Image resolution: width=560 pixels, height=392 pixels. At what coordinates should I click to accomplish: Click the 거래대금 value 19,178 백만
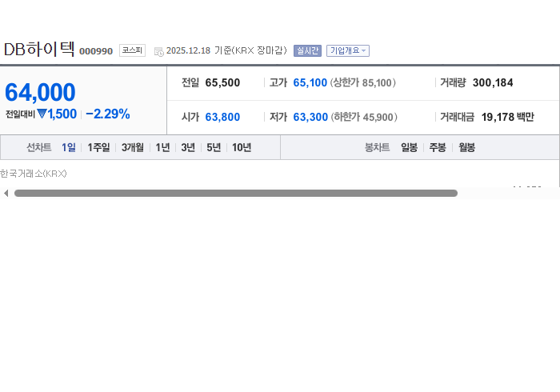[507, 117]
